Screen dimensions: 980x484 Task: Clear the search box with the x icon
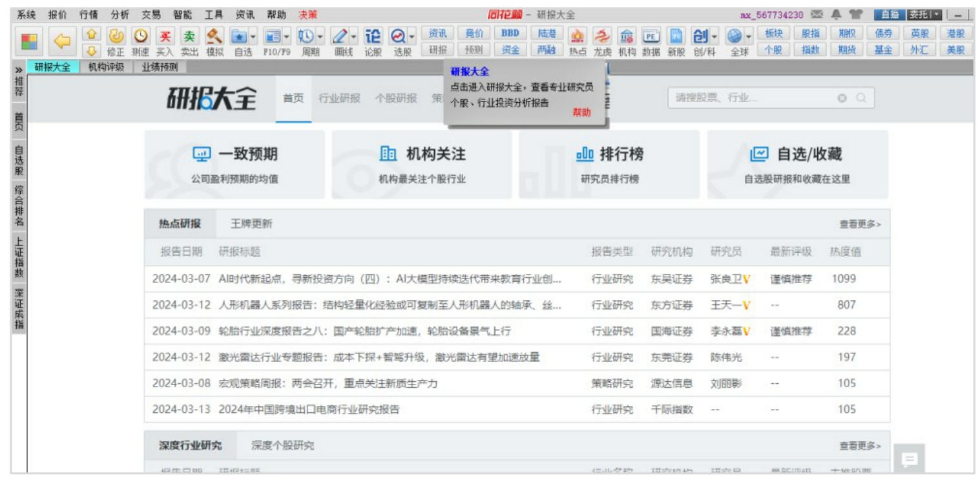(x=842, y=98)
